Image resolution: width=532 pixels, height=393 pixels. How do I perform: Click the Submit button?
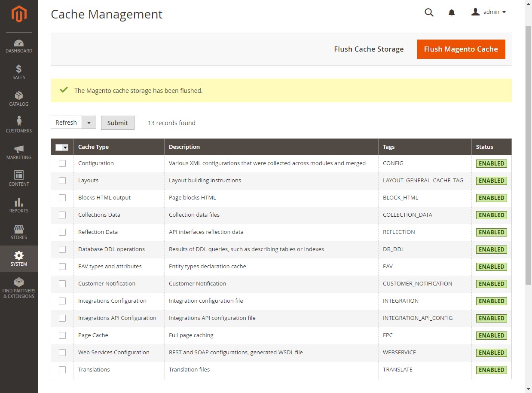[x=118, y=123]
